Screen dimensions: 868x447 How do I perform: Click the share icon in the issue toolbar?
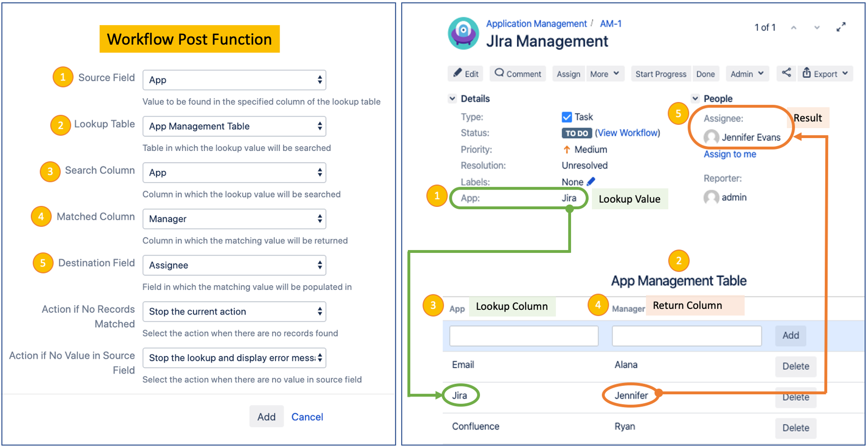(x=786, y=73)
